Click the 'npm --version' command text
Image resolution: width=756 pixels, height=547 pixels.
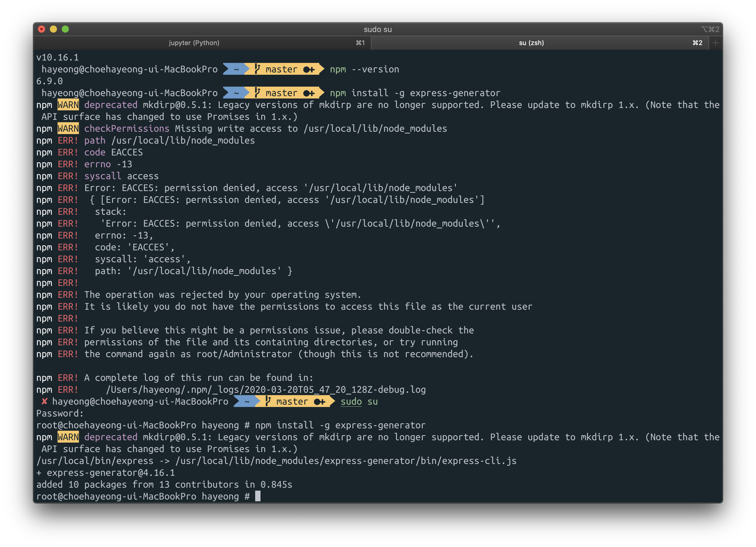pos(364,69)
